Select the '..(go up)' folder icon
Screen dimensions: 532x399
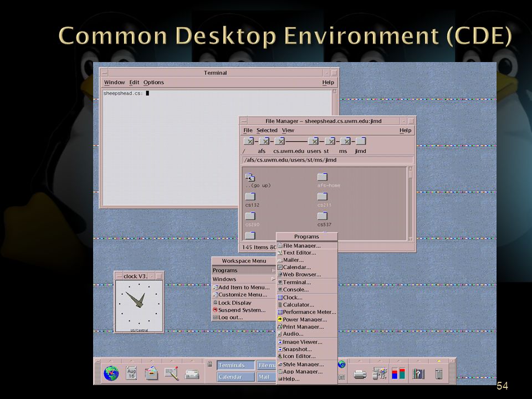pos(250,177)
